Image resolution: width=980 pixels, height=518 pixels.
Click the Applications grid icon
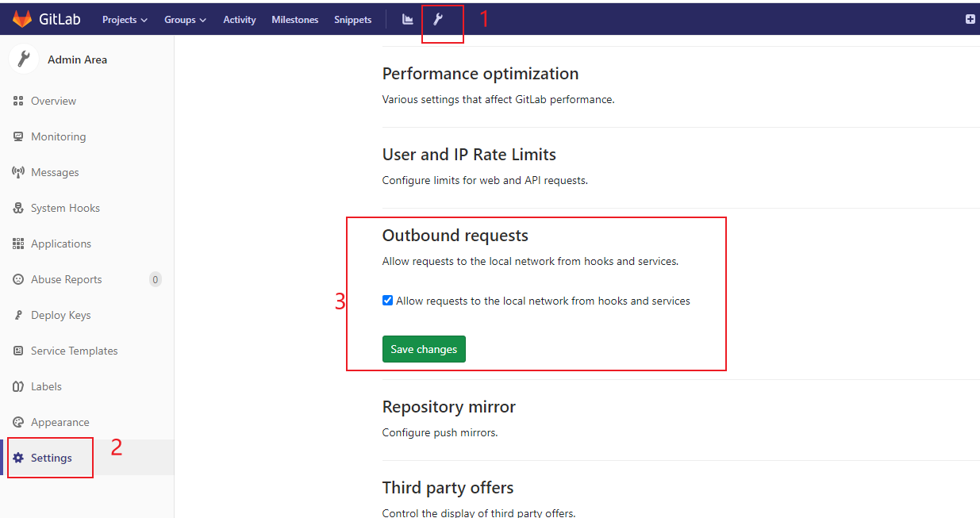18,244
